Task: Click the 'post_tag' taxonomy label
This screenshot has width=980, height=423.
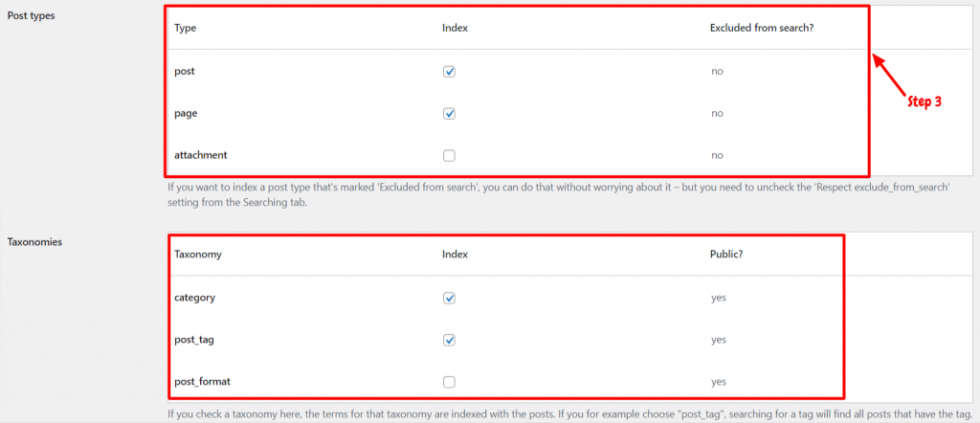Action: [x=195, y=340]
